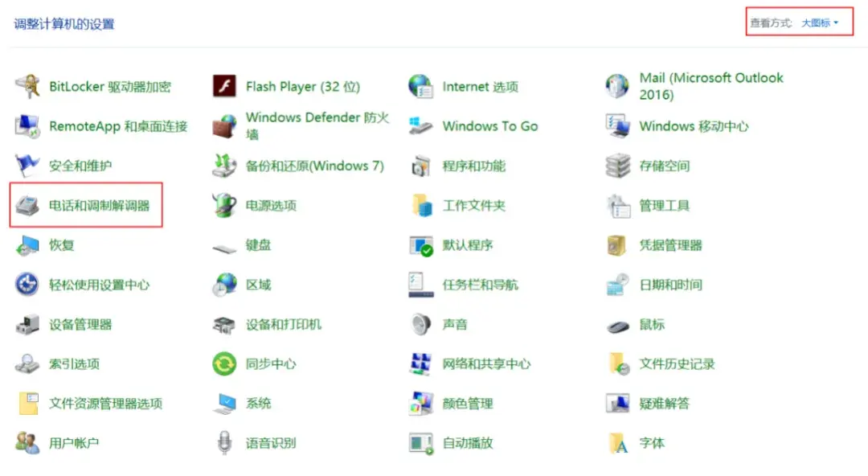The width and height of the screenshot is (868, 476).
Task: Click the 轻松使用设置中心 icon
Action: 27,285
